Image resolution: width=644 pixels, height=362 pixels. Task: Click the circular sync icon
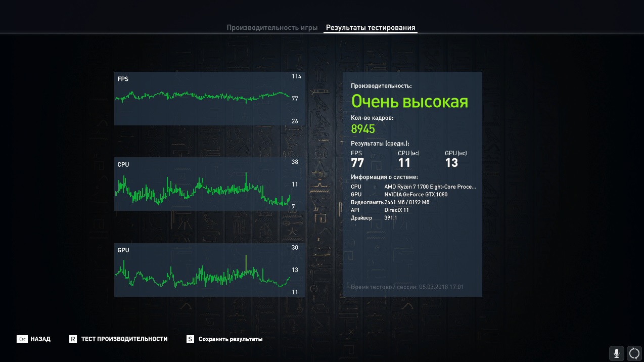(634, 353)
